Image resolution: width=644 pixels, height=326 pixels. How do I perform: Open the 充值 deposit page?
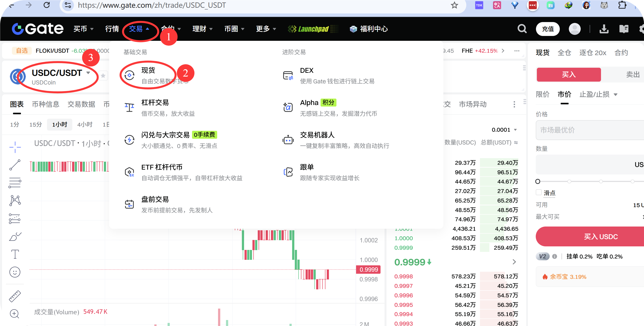point(548,29)
